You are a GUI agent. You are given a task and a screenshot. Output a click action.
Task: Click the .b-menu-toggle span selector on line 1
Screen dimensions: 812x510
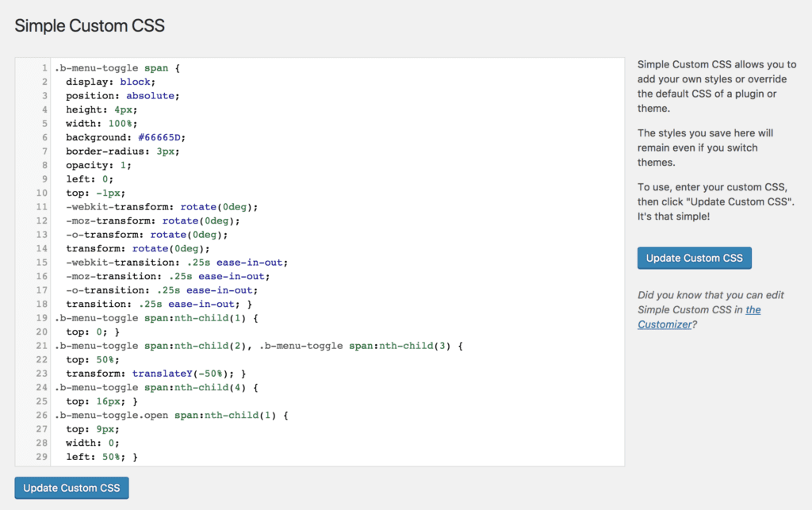click(x=111, y=67)
